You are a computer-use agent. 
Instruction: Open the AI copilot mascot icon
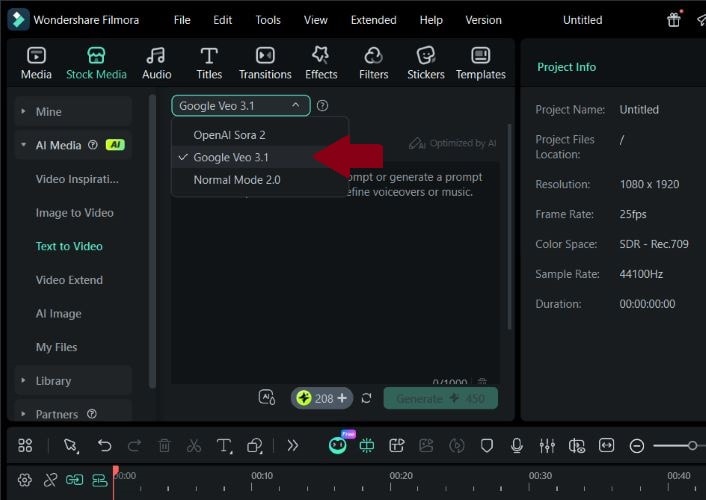[338, 445]
